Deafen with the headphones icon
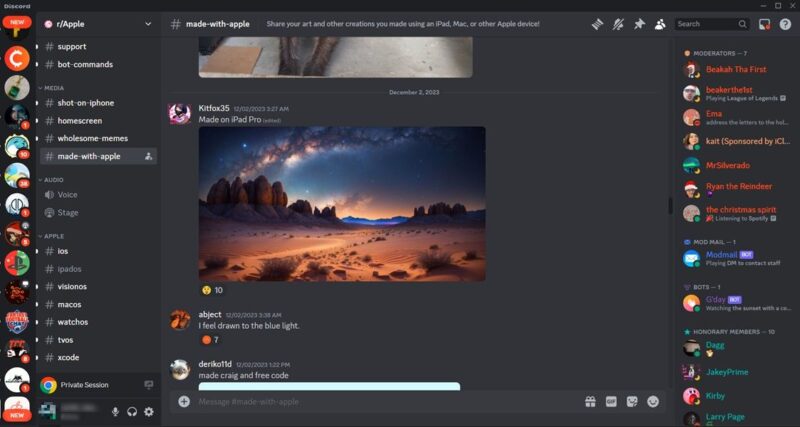 point(132,412)
